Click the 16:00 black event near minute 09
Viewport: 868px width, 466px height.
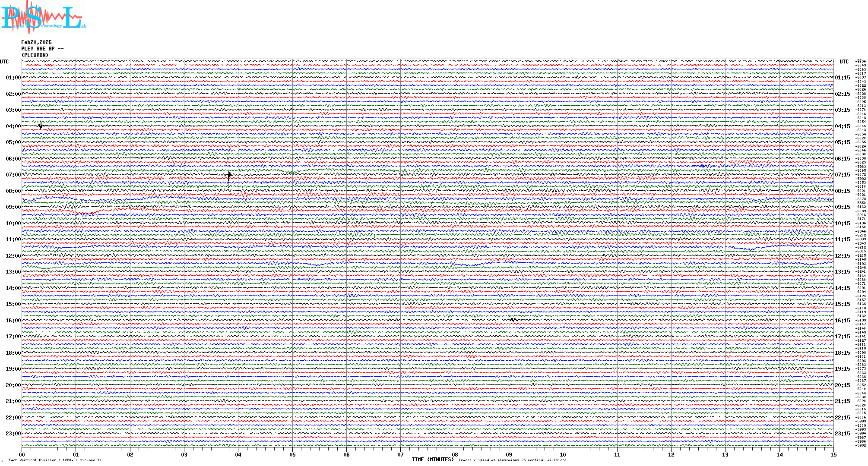[x=513, y=320]
